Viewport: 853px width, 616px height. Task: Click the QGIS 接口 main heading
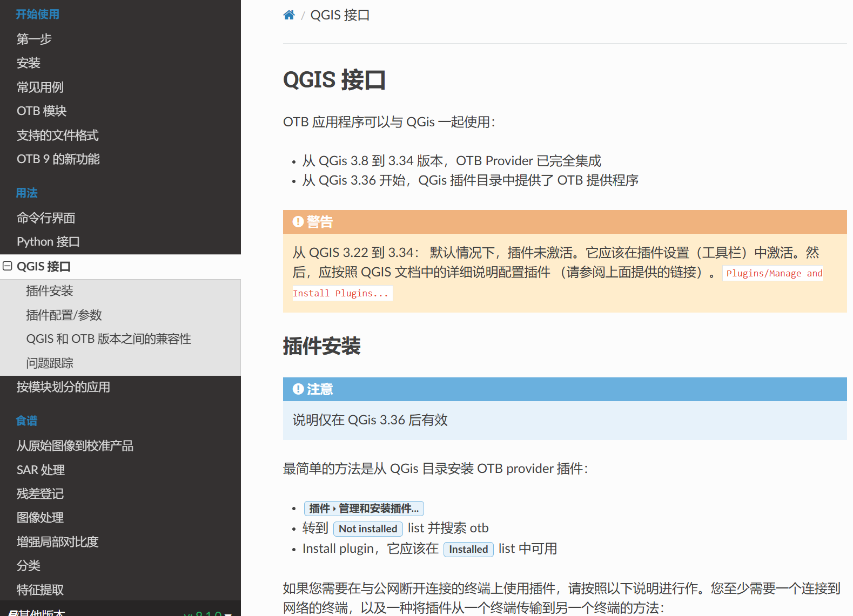tap(334, 80)
